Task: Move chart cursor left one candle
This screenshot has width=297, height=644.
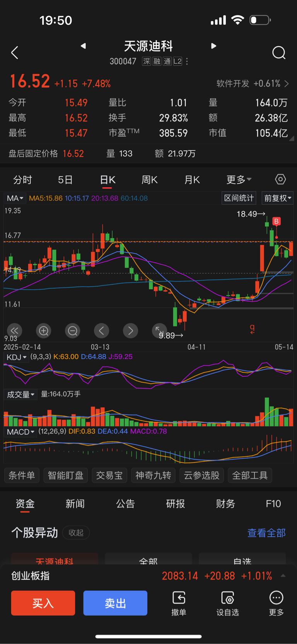Action: pos(101,331)
